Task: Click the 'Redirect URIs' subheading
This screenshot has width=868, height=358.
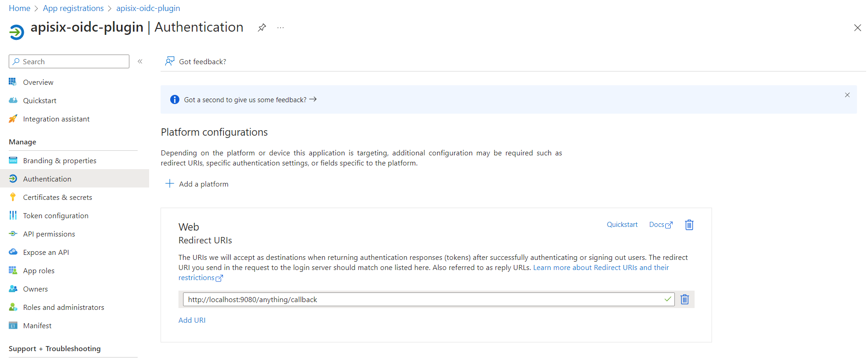Action: (x=205, y=240)
